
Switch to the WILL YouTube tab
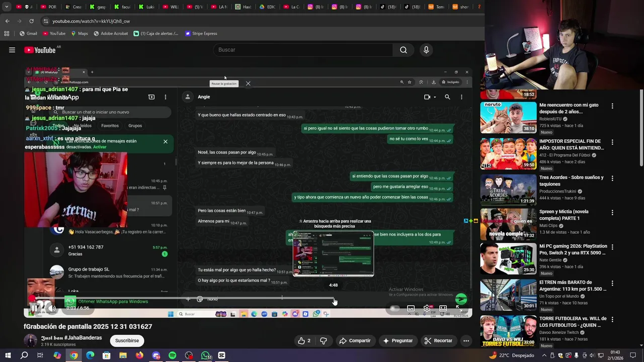[x=170, y=7]
